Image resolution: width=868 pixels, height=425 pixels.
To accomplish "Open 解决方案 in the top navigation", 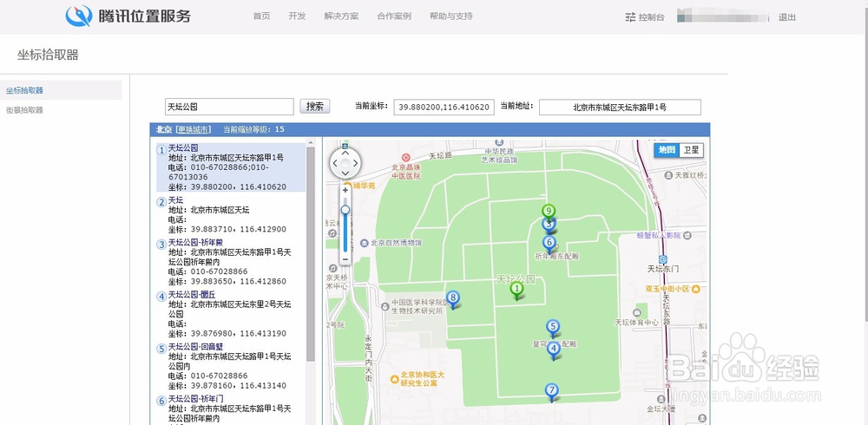I will click(x=341, y=16).
